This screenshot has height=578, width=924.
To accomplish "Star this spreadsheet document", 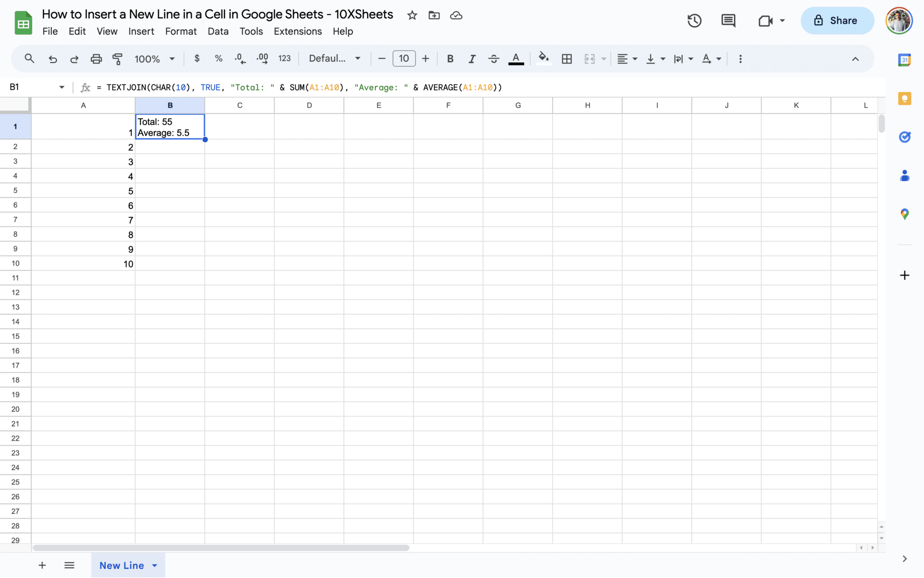I will (x=412, y=15).
